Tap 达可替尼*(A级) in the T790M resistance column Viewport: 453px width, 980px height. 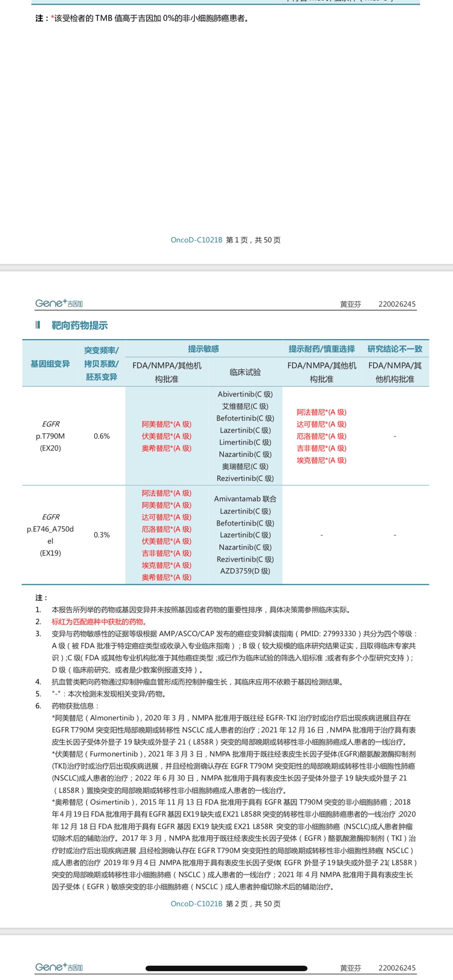pos(322,424)
